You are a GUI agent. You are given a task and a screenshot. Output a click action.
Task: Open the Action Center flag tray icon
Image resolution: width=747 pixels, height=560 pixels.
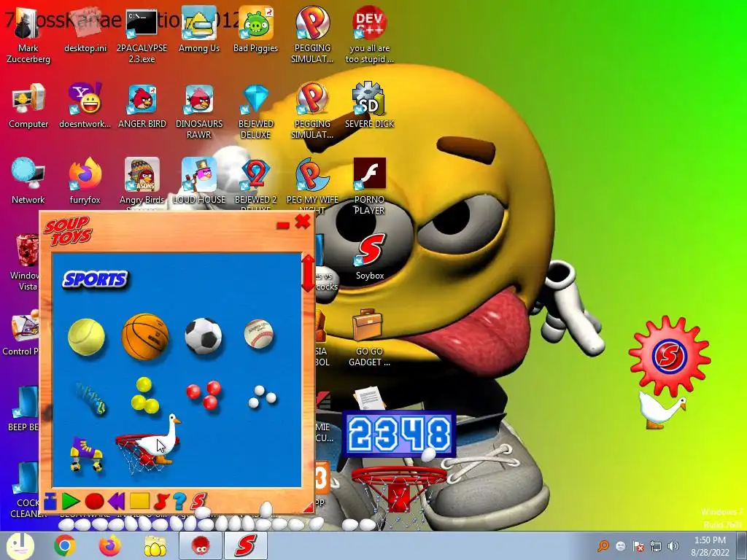click(x=638, y=546)
